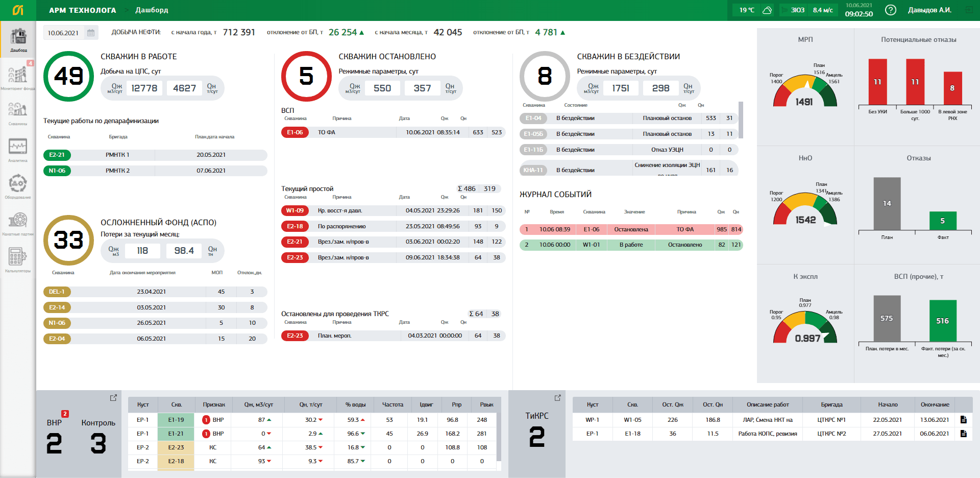Screen dimensions: 980x478
Task: Go to the Скважины sidebar section
Action: [x=18, y=113]
